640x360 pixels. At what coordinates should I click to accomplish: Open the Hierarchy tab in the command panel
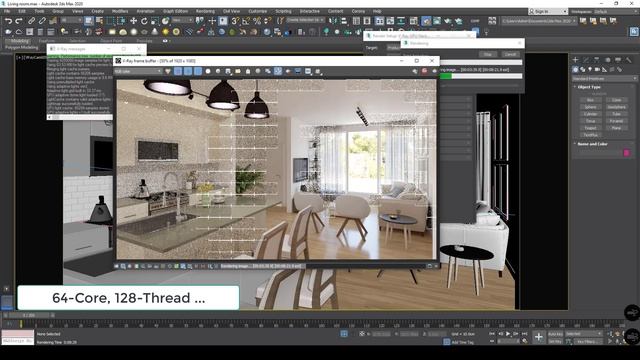click(597, 60)
